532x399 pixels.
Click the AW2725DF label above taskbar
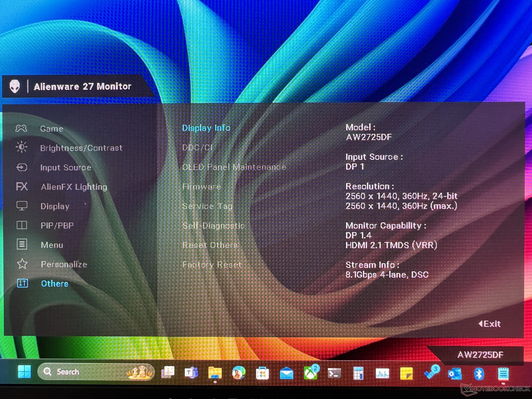point(480,355)
